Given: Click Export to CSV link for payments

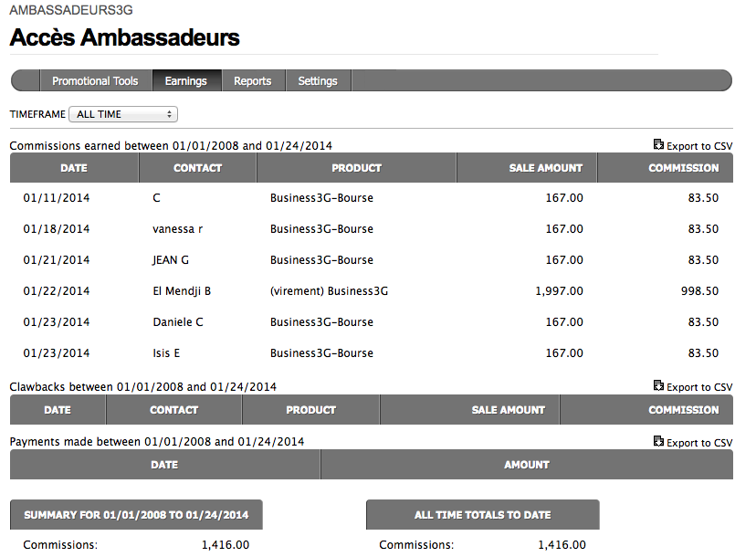Looking at the screenshot, I should pos(699,444).
